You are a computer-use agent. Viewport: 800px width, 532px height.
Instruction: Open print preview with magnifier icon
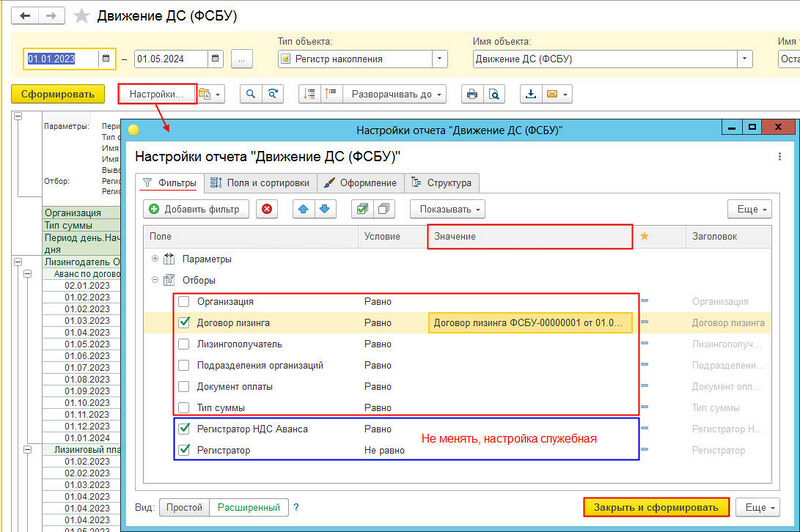[493, 94]
